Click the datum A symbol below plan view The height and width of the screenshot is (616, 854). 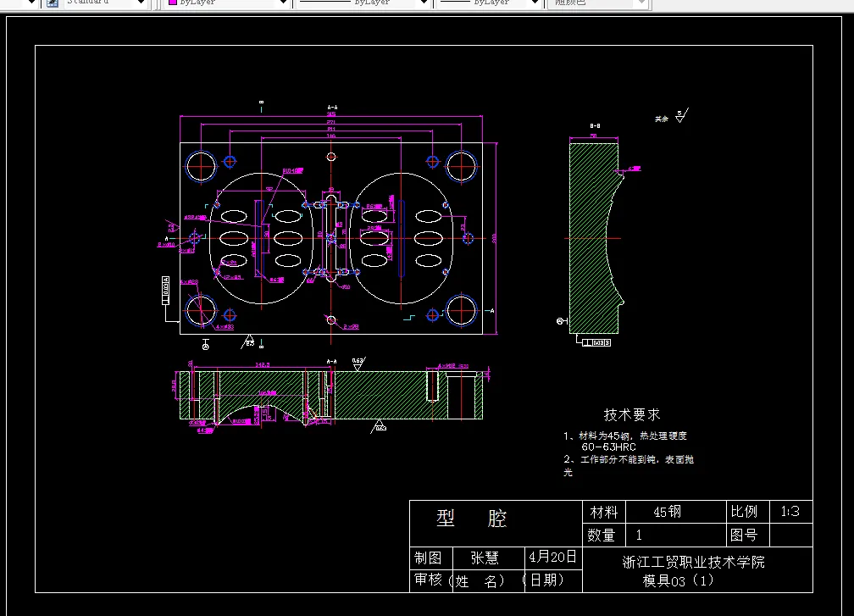pyautogui.click(x=205, y=344)
